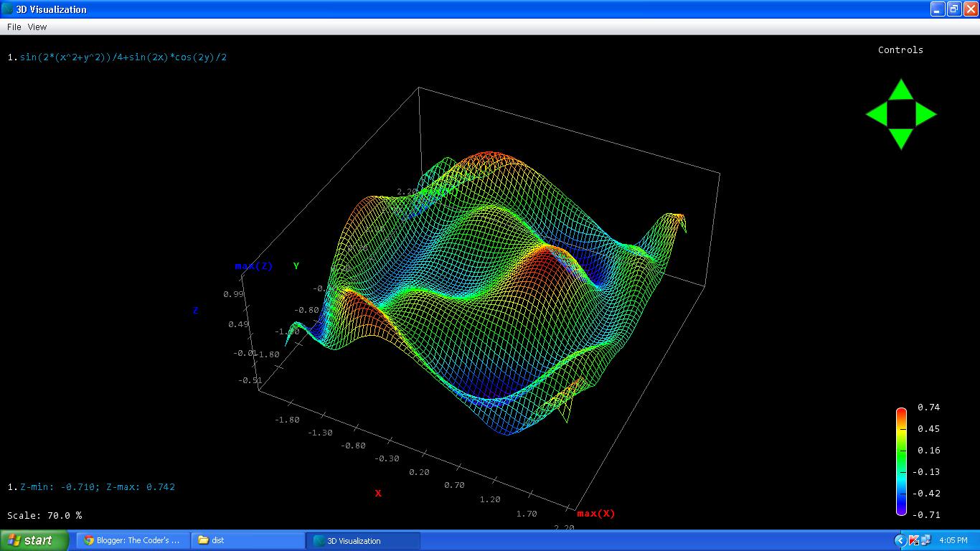The width and height of the screenshot is (980, 551).
Task: Open the dist folder taskbar item
Action: [x=248, y=540]
